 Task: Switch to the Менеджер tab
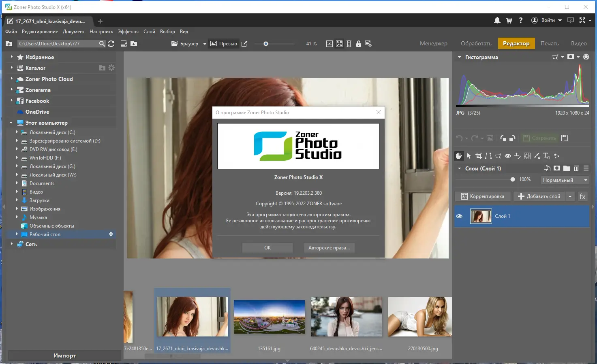tap(433, 43)
